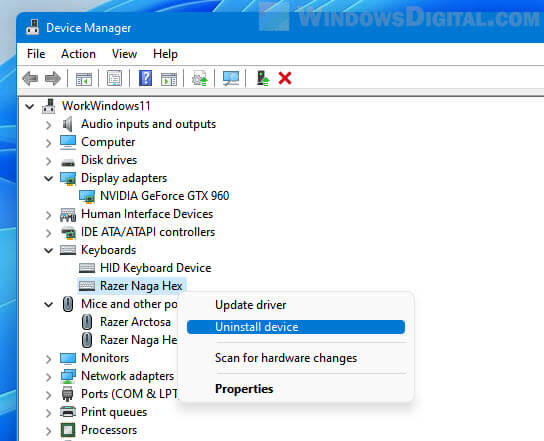Image resolution: width=544 pixels, height=441 pixels.
Task: Click the Mice and other pointing devices icon
Action: pos(68,304)
